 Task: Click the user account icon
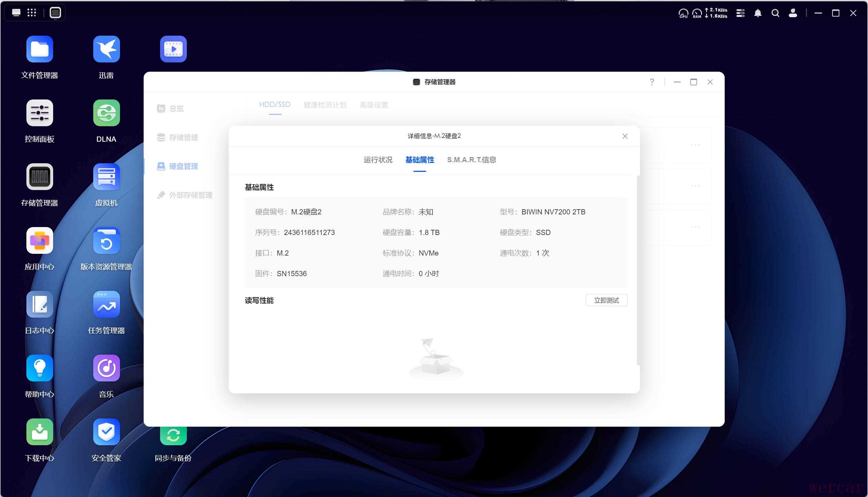click(x=793, y=13)
